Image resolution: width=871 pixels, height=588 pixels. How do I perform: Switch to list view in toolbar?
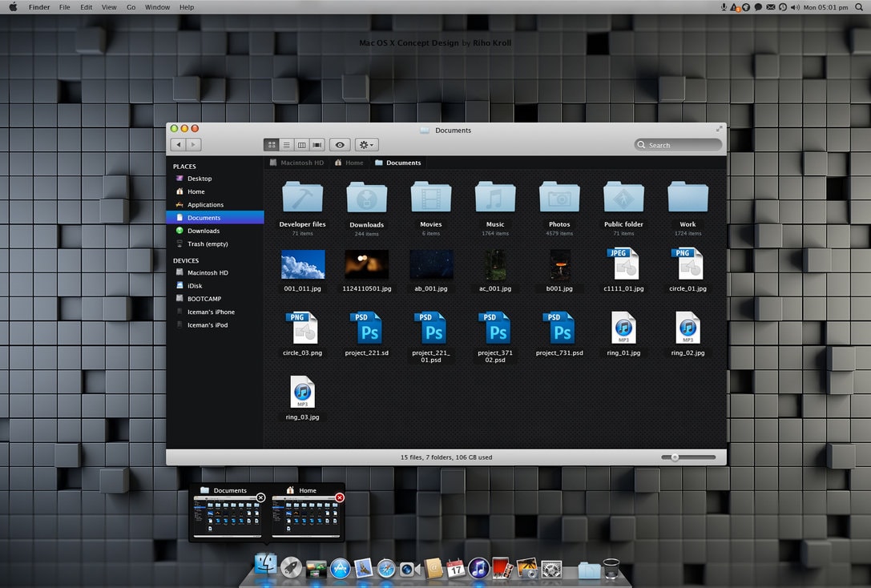click(287, 145)
